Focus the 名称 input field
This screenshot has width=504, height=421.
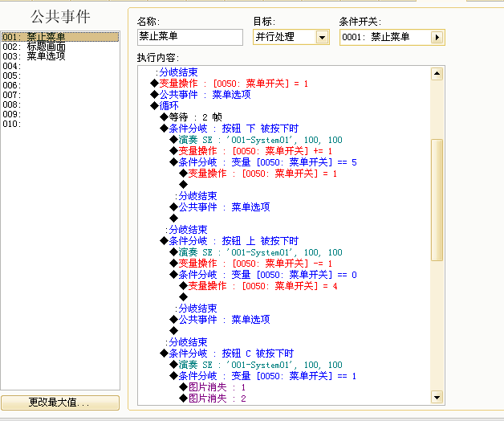click(190, 37)
